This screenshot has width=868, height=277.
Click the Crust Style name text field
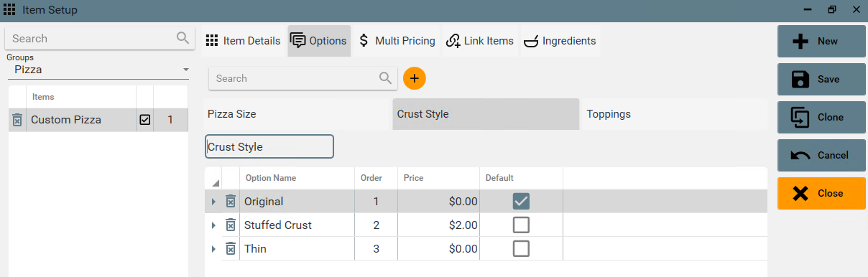click(269, 146)
